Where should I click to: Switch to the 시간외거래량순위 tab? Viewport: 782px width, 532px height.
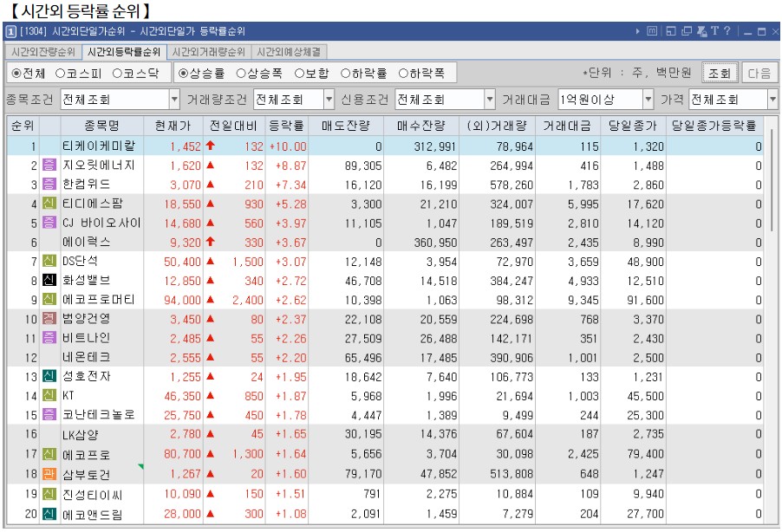(x=208, y=51)
